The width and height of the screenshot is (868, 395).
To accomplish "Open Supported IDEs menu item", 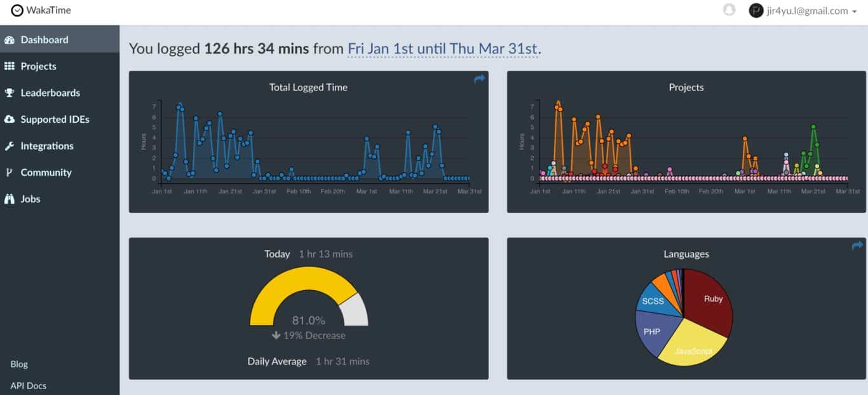I will [x=60, y=119].
